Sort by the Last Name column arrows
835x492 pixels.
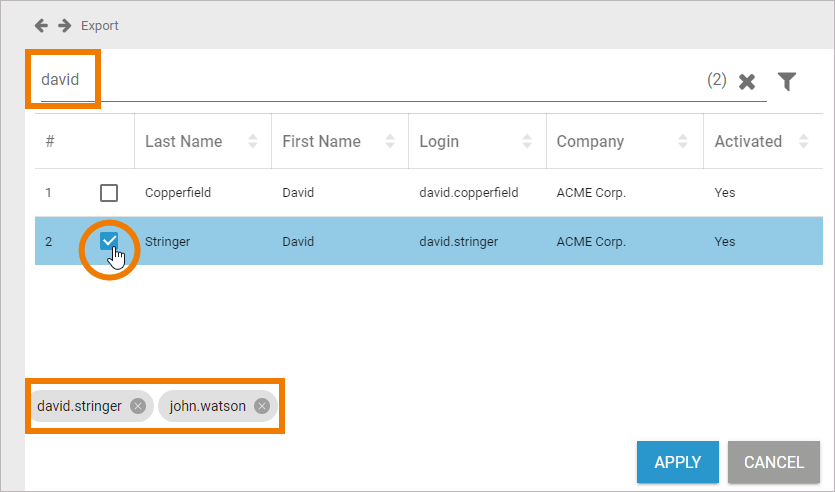tap(253, 141)
